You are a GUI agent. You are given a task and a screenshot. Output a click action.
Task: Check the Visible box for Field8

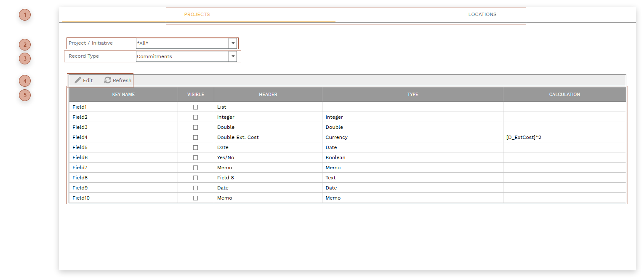click(x=195, y=177)
